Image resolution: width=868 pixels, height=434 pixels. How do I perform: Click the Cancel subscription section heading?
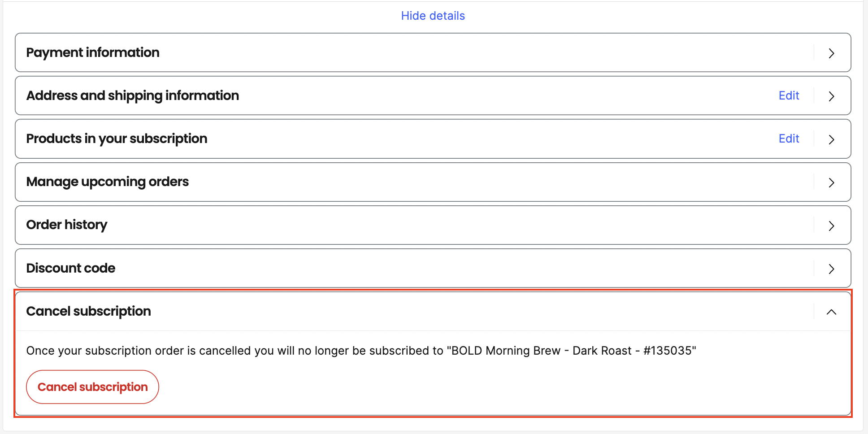tap(89, 311)
